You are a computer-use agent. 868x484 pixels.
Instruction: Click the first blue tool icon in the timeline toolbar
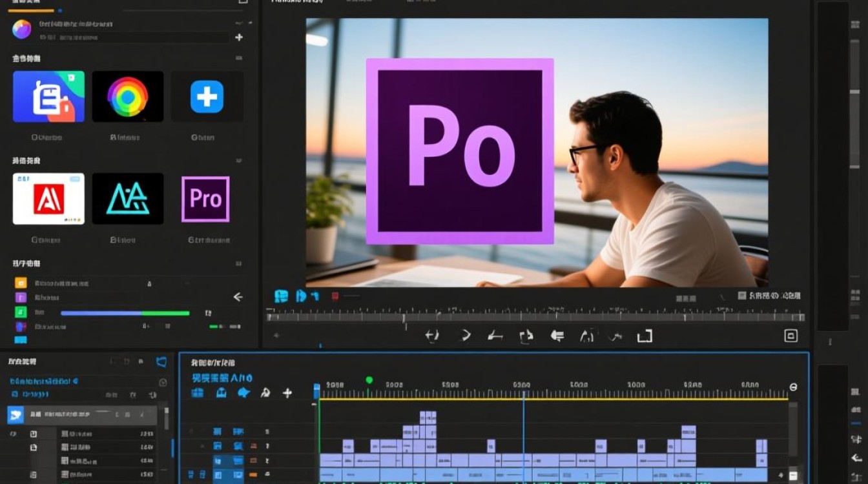click(198, 392)
